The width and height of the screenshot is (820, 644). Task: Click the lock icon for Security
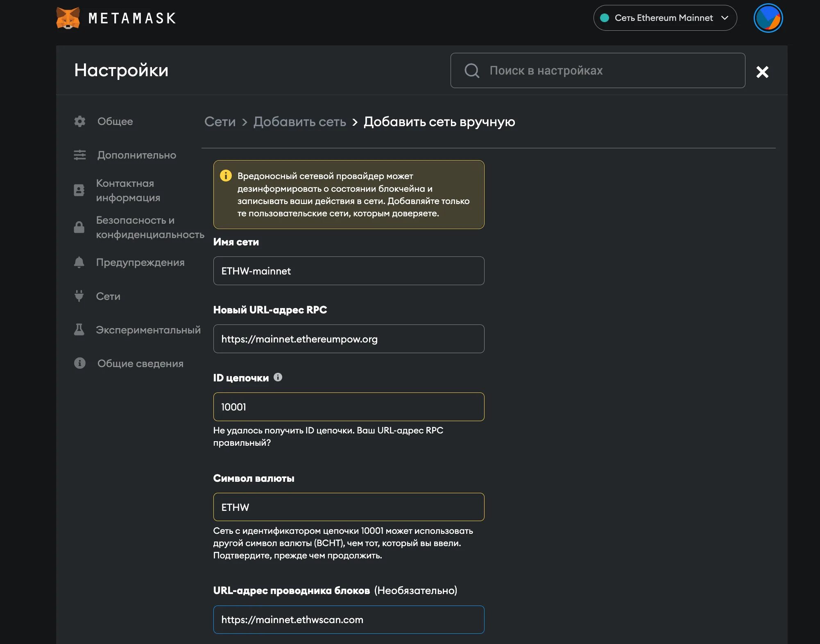point(79,227)
